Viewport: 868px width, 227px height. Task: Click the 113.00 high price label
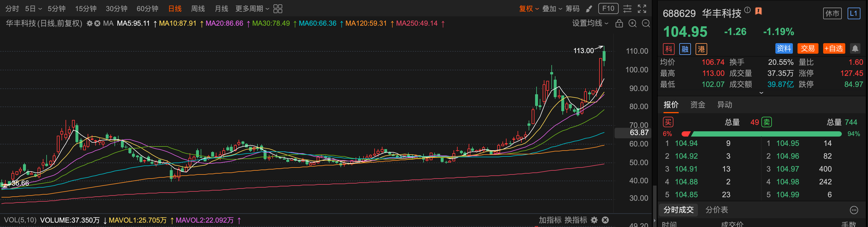point(584,51)
